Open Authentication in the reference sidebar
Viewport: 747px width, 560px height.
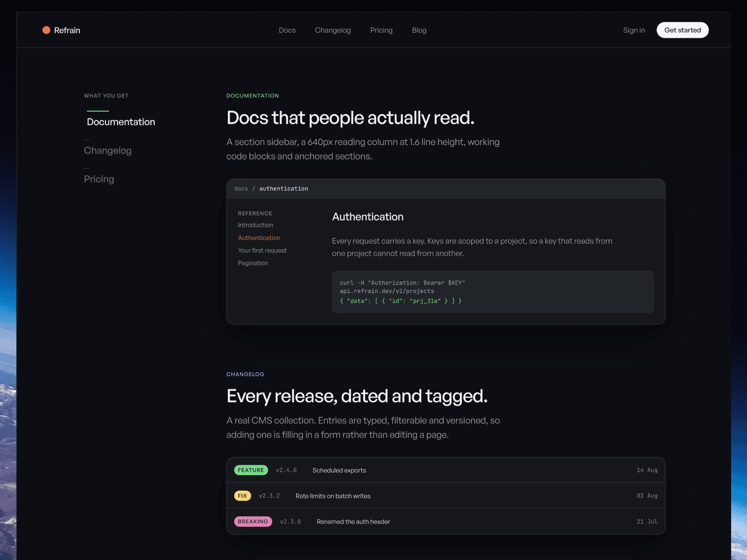(x=259, y=238)
